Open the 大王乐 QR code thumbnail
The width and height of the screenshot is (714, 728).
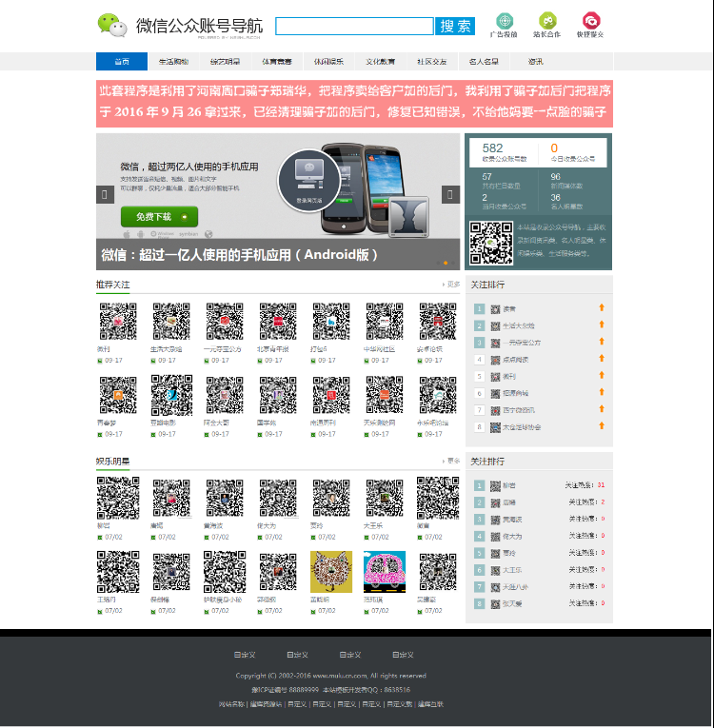tap(385, 498)
